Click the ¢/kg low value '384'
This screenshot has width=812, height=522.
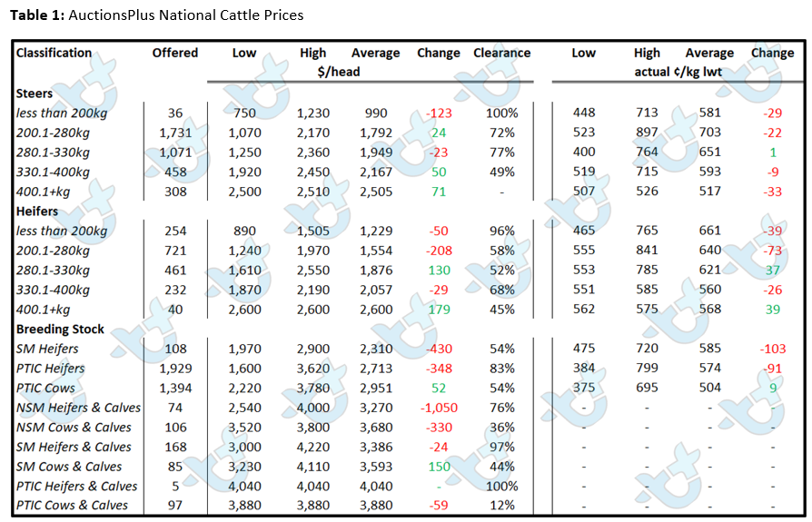tap(584, 368)
